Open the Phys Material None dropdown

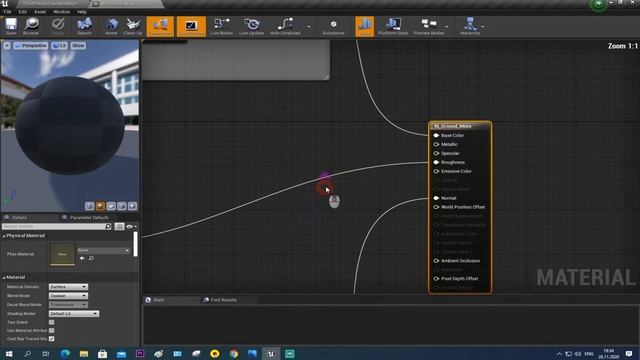(104, 250)
